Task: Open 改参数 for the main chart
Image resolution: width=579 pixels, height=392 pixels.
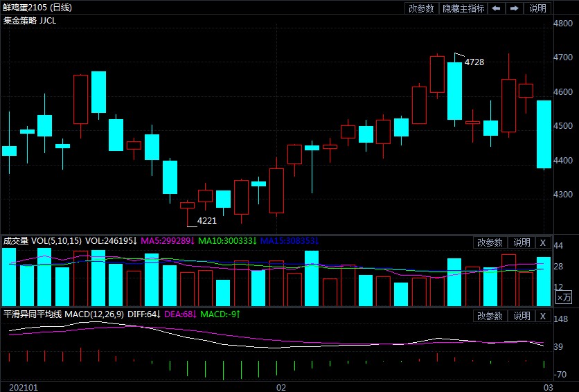Action: [x=421, y=8]
